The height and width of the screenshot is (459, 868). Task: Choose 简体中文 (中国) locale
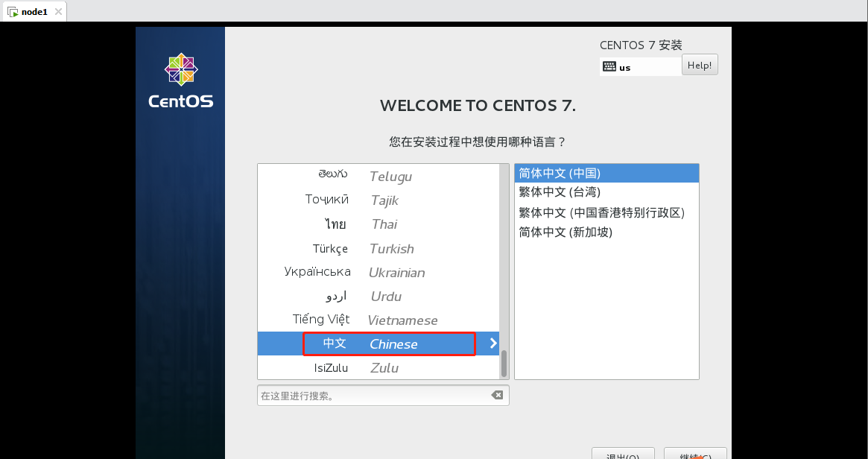pos(606,174)
